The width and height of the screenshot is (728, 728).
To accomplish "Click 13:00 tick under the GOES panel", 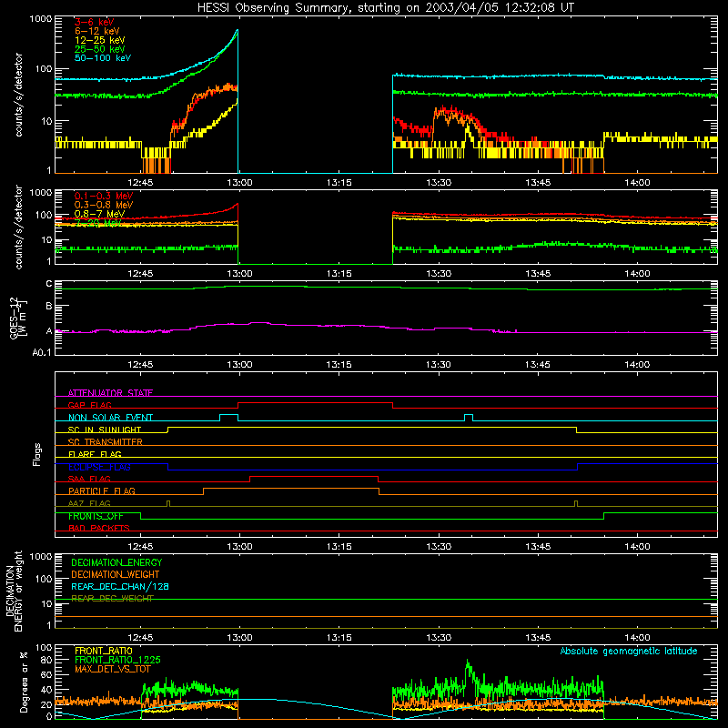I will click(x=239, y=365).
